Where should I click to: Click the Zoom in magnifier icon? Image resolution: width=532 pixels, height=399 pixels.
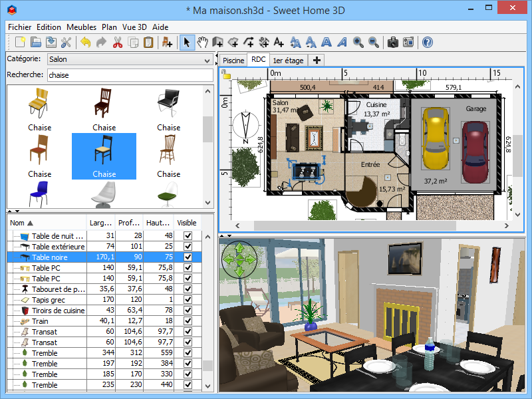(358, 43)
